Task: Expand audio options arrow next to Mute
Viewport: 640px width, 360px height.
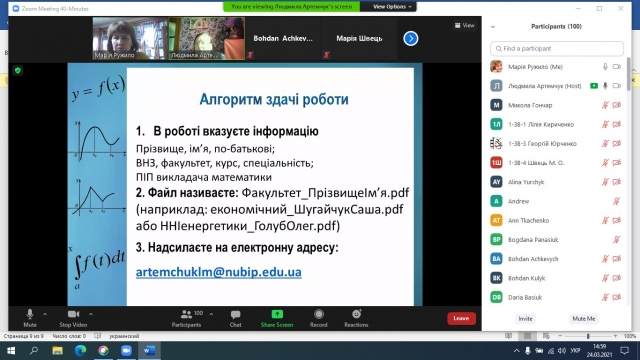Action: pyautogui.click(x=45, y=314)
